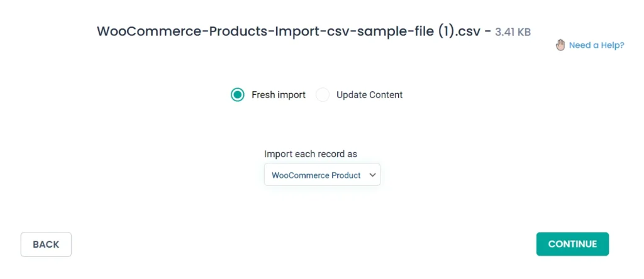Click the "Update Content" label text
This screenshot has width=644, height=279.
click(x=369, y=95)
